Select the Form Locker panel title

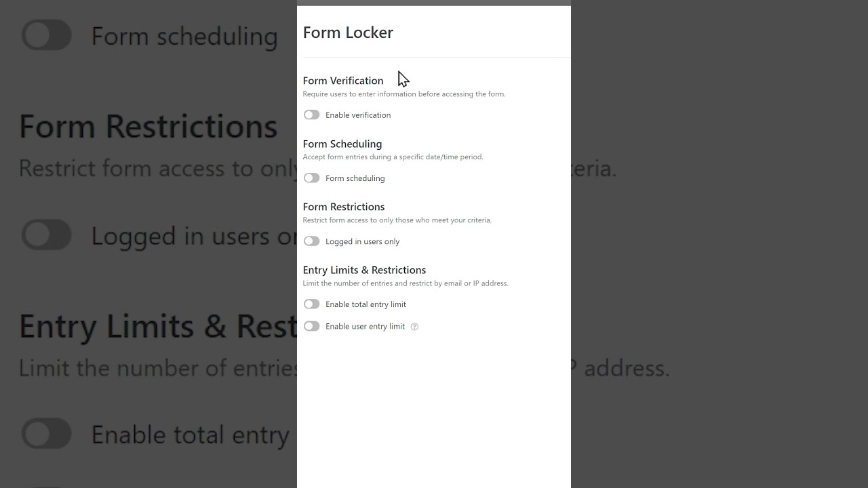(x=348, y=33)
